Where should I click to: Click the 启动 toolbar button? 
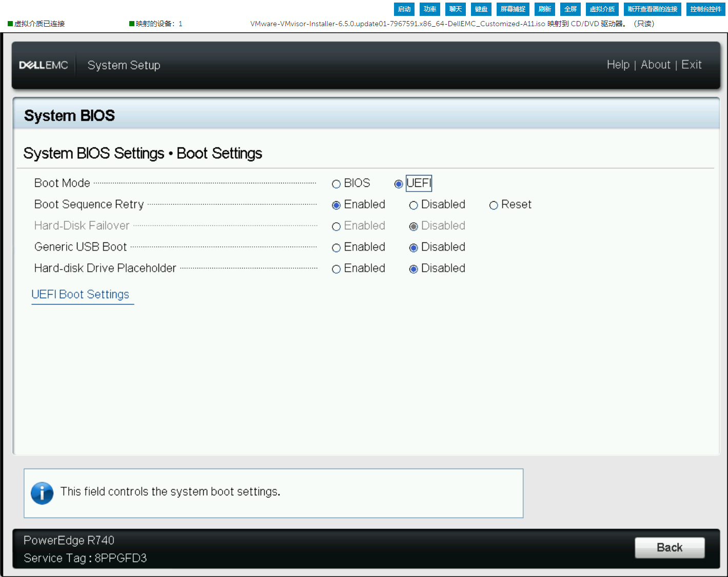(404, 9)
